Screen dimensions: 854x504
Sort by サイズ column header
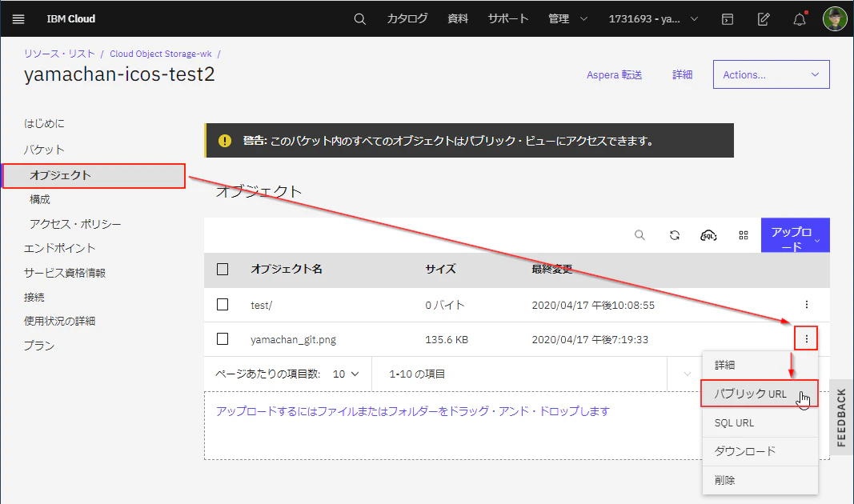tap(441, 269)
